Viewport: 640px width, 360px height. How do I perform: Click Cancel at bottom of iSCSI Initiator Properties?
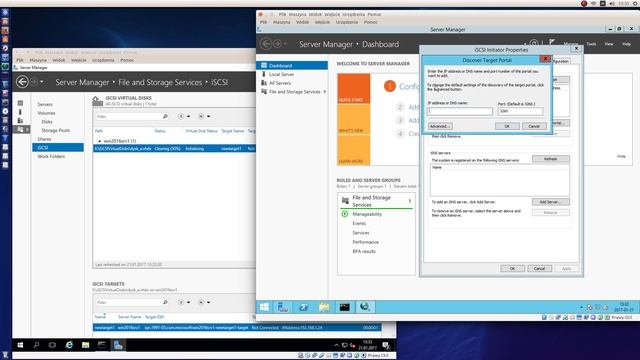coord(539,268)
